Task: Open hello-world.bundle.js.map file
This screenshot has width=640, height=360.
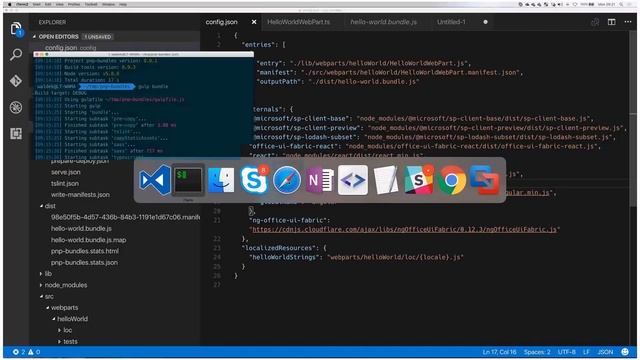Action: point(89,240)
